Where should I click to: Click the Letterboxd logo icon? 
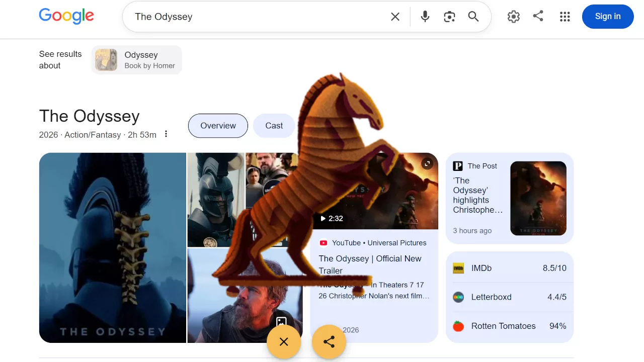point(458,297)
